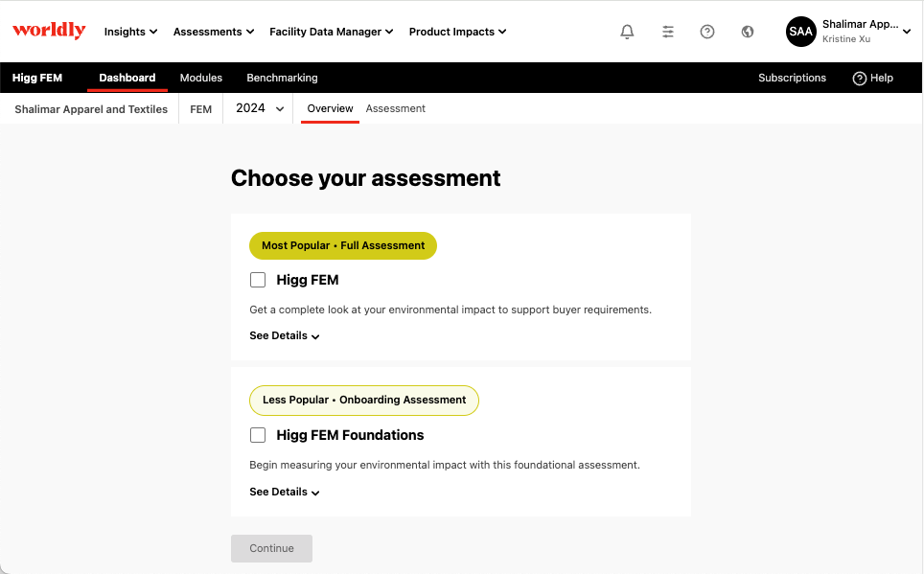Open the Insights menu
Image resolution: width=924 pixels, height=574 pixels.
(130, 32)
